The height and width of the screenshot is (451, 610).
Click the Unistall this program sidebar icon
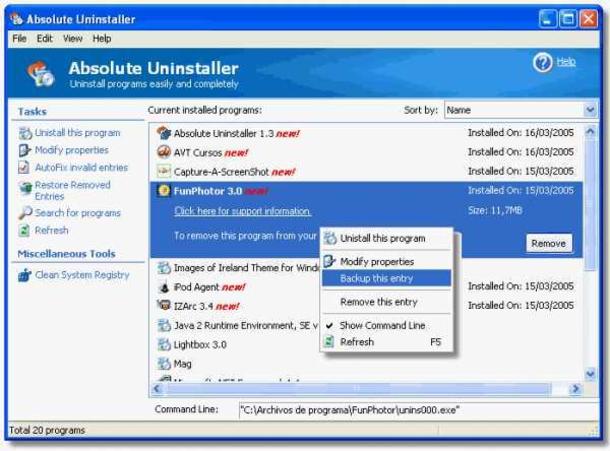[25, 133]
